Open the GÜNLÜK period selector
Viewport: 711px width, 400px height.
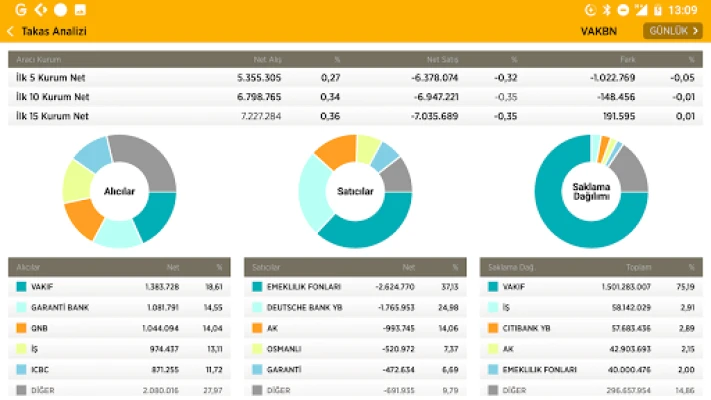point(672,31)
